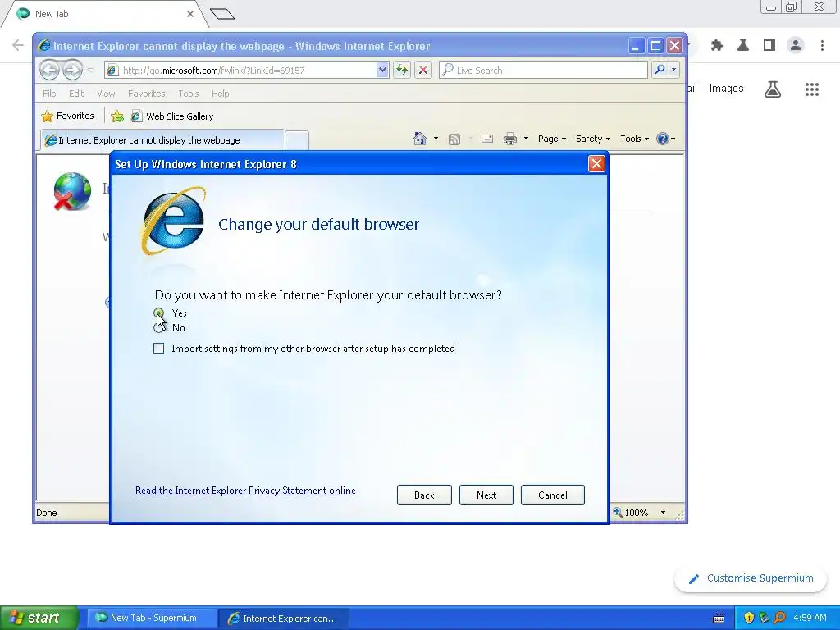Open the Supermium three-dot menu
Screen dimensions: 840x630
[x=822, y=46]
